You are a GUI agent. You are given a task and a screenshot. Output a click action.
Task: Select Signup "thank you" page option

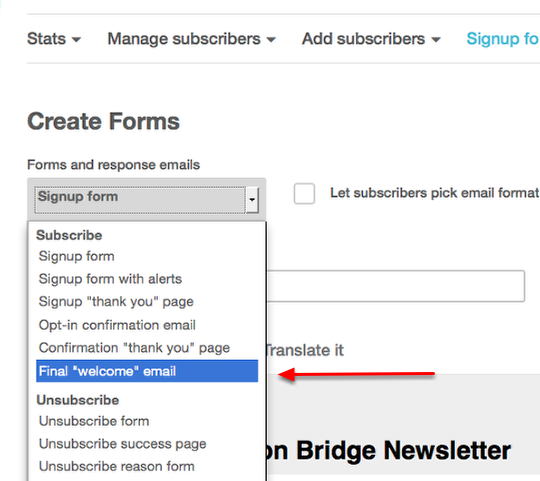(x=116, y=302)
